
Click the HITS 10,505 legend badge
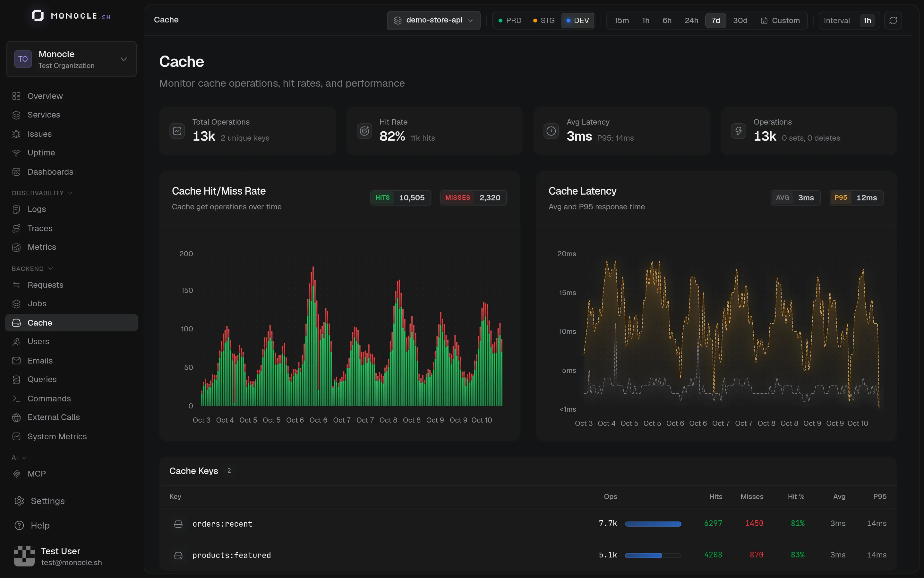tap(400, 197)
